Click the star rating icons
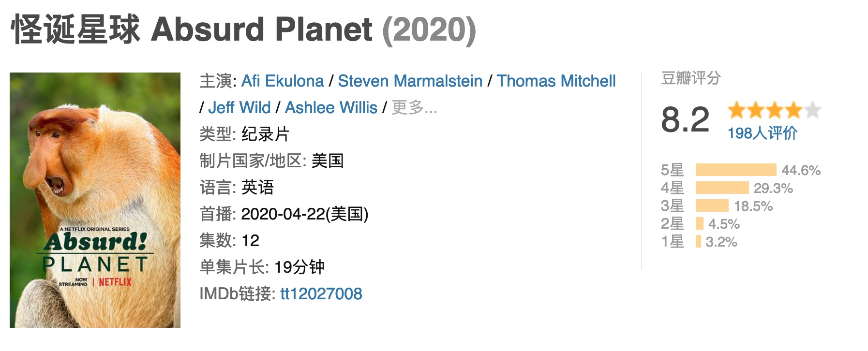 coord(774,111)
